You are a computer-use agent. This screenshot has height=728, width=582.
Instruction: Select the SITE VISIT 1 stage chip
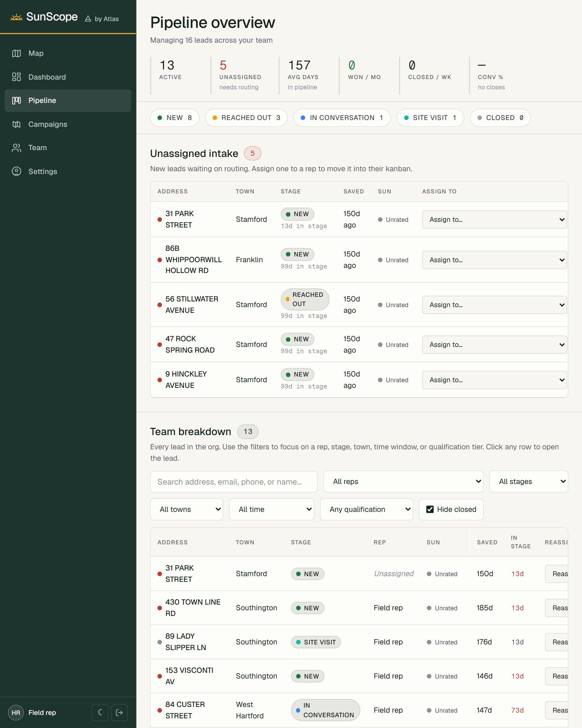coord(431,118)
